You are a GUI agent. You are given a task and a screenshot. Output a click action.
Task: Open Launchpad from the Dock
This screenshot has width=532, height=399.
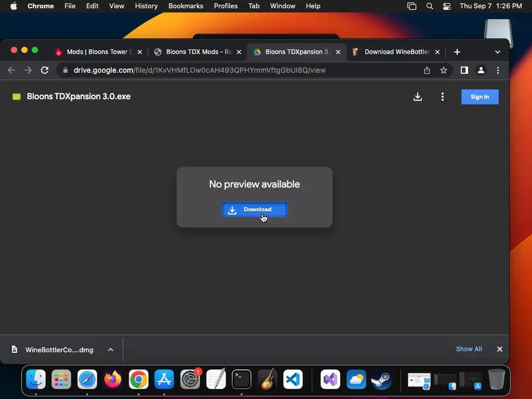tap(61, 379)
